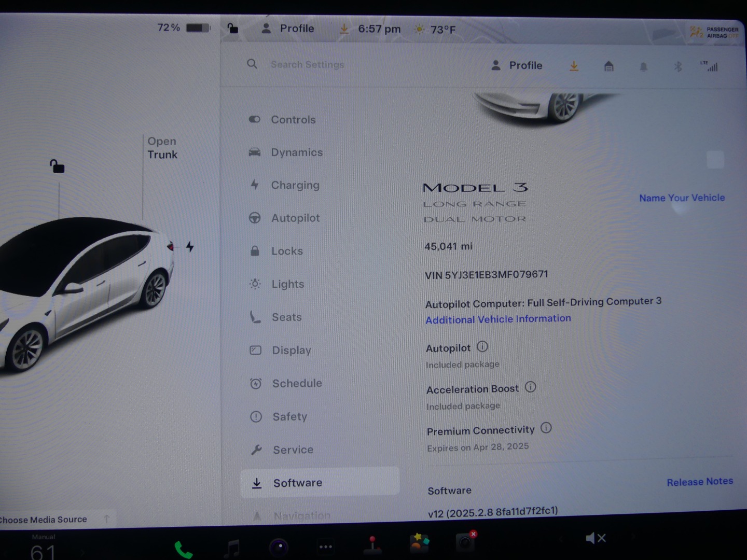Image resolution: width=747 pixels, height=560 pixels.
Task: Unmute the volume speaker icon
Action: pyautogui.click(x=595, y=538)
